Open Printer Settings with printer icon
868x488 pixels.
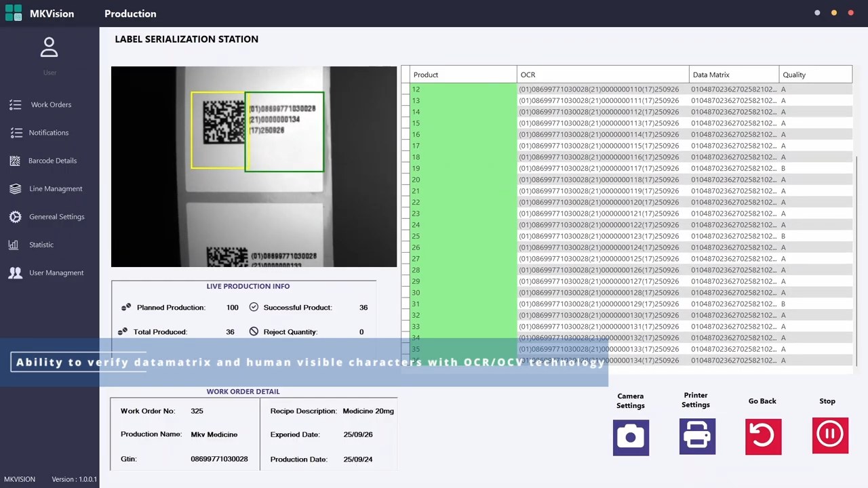(697, 436)
